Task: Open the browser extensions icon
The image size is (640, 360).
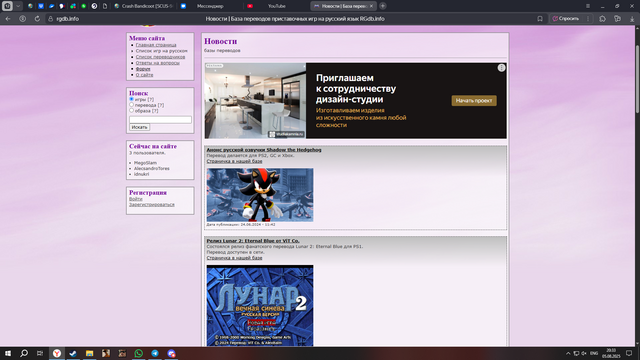Action: [x=602, y=19]
